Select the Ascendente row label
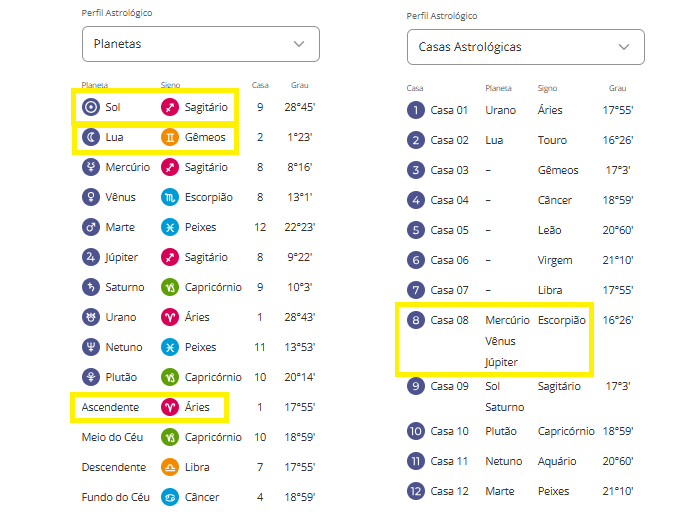The image size is (686, 512). click(110, 407)
